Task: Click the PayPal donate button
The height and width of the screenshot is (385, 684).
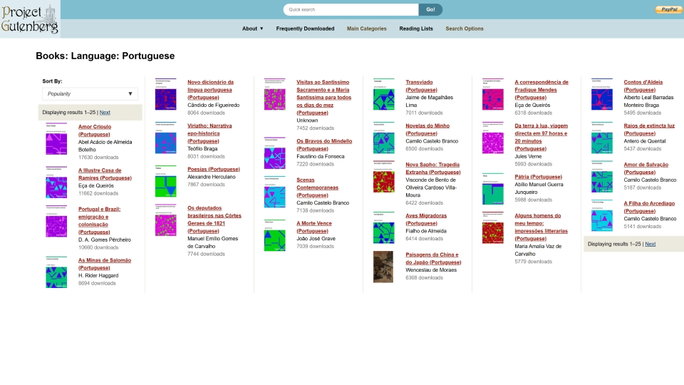Action: pyautogui.click(x=668, y=9)
